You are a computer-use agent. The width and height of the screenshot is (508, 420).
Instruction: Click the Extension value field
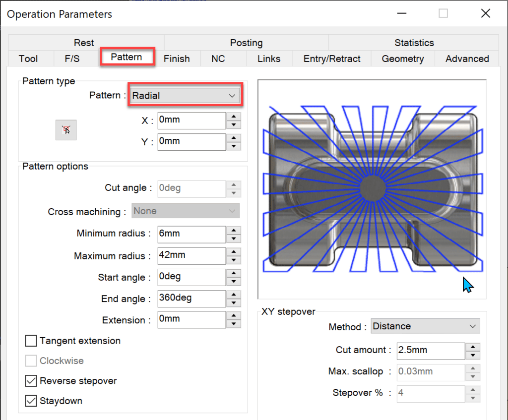[191, 320]
